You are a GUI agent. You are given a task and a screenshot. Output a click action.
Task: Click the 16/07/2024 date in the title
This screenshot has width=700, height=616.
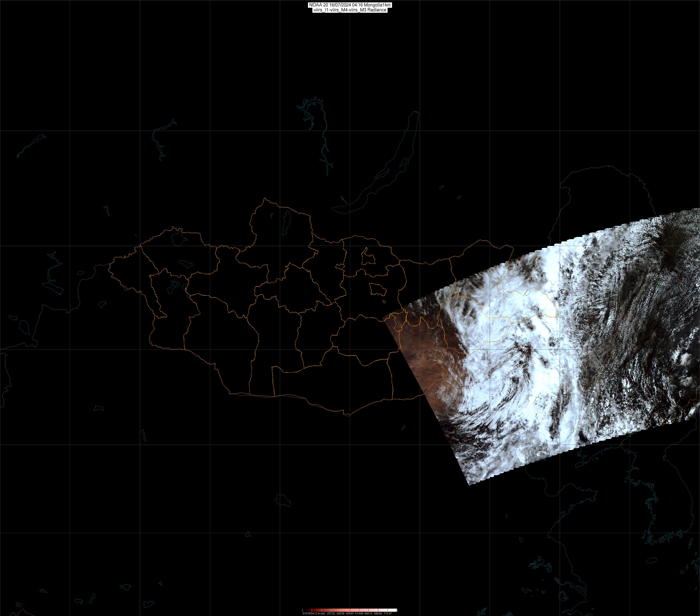(340, 5)
